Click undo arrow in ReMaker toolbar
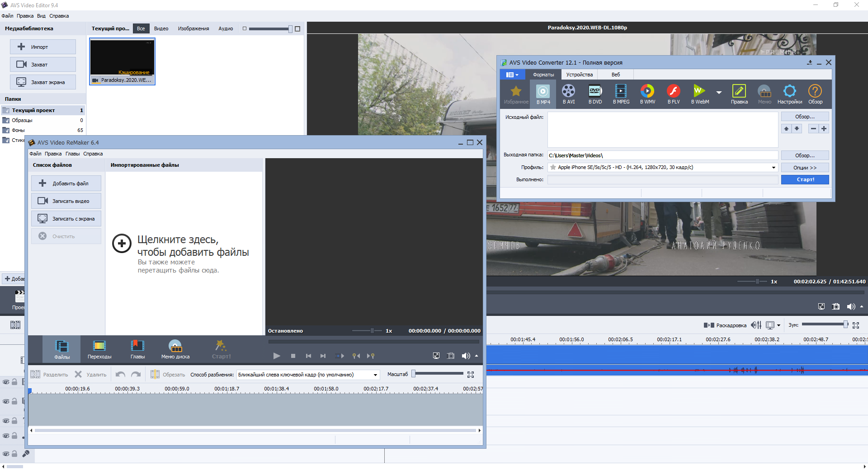The image size is (868, 470). tap(120, 374)
